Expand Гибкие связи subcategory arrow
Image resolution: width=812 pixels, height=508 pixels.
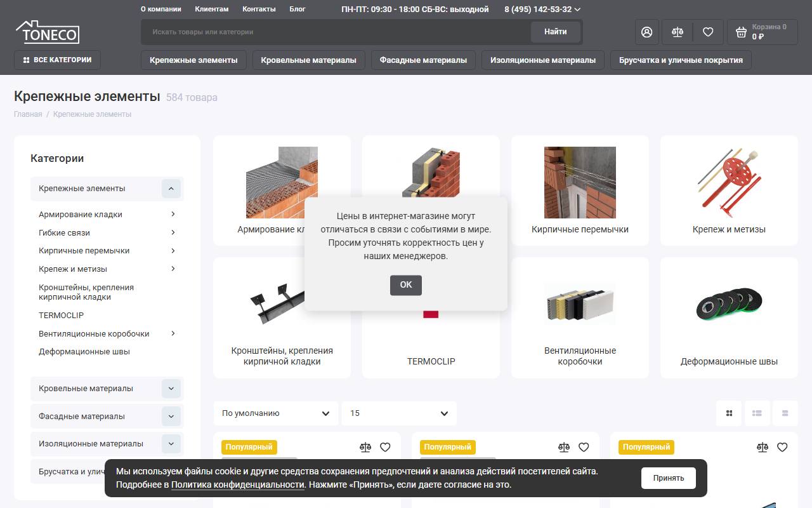(173, 232)
